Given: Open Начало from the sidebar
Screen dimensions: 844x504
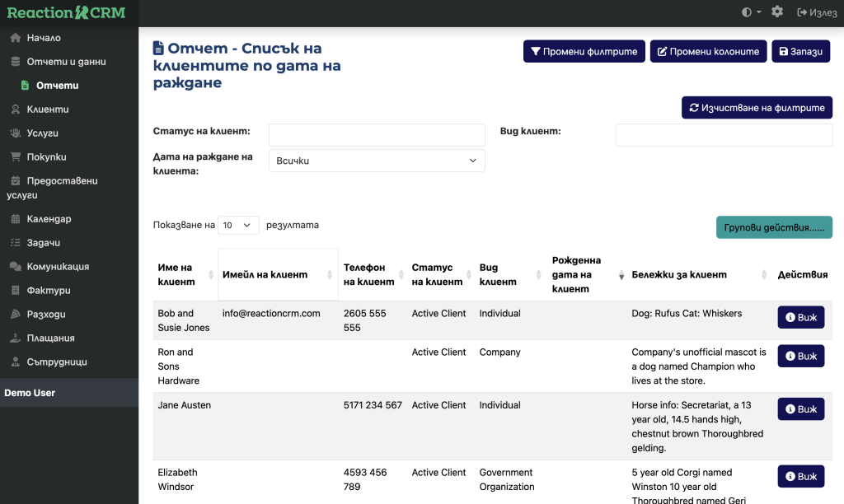Looking at the screenshot, I should (x=43, y=38).
